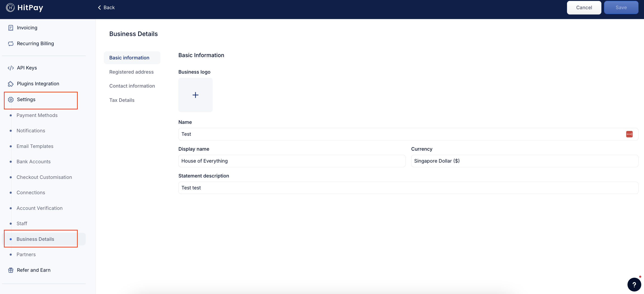The height and width of the screenshot is (294, 644).
Task: Open Connections settings
Action: click(x=31, y=193)
